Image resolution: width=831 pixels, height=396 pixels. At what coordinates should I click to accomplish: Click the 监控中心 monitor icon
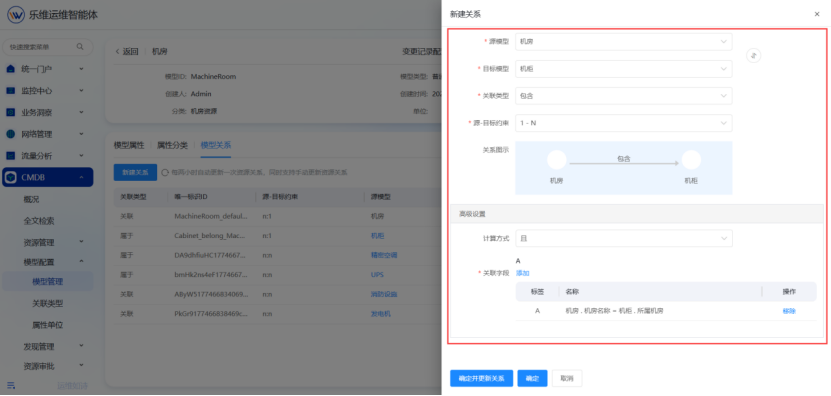(x=11, y=91)
